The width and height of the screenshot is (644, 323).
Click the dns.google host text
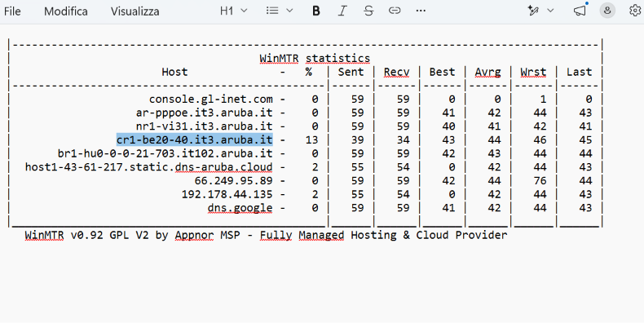240,208
